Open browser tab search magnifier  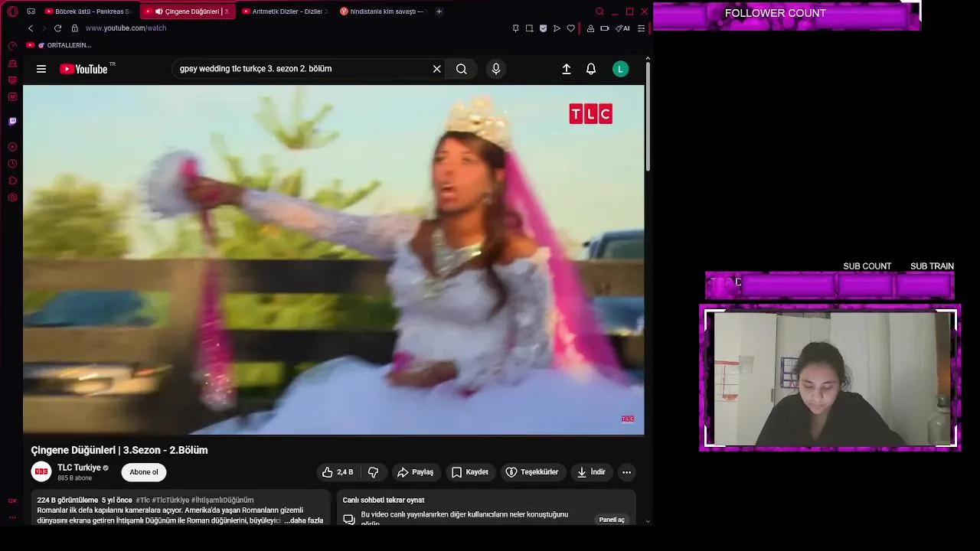point(599,11)
